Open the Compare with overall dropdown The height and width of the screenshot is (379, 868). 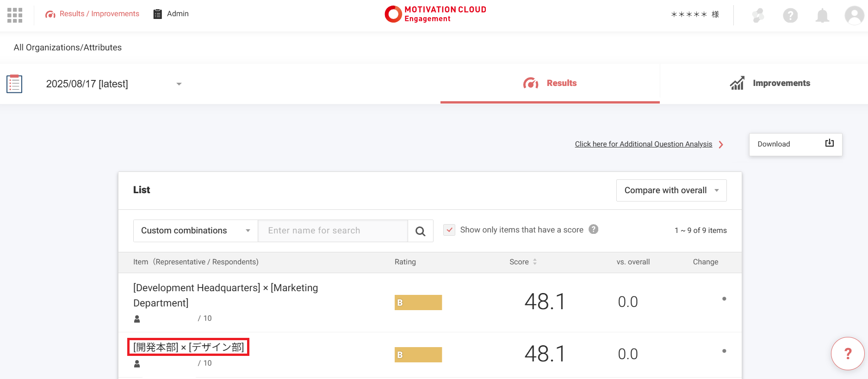point(671,190)
